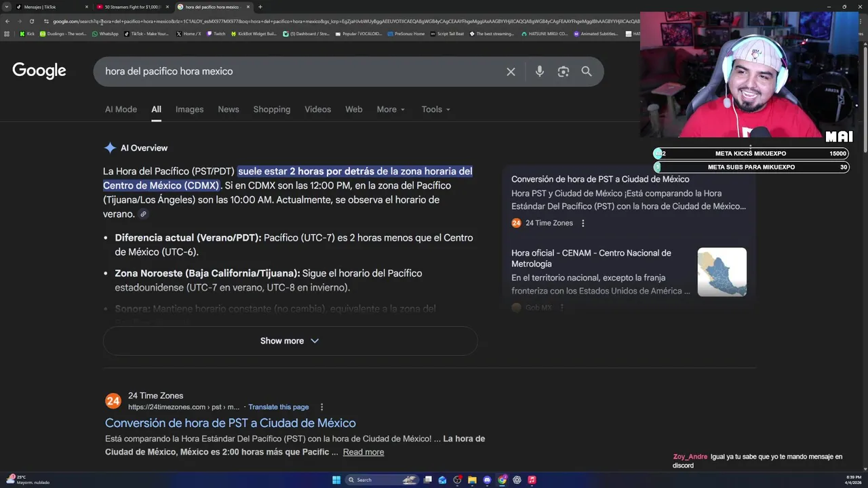The height and width of the screenshot is (488, 868).
Task: Select the Web search tab
Action: [354, 109]
